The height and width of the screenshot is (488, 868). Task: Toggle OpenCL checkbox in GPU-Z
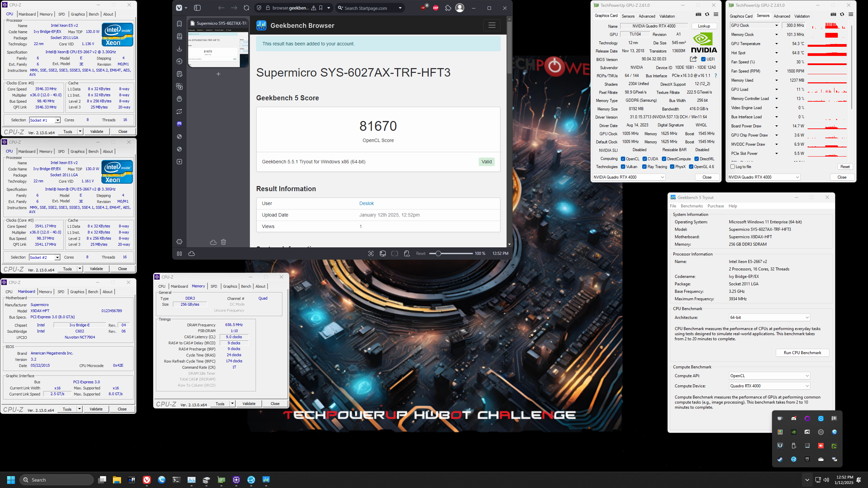pyautogui.click(x=623, y=159)
